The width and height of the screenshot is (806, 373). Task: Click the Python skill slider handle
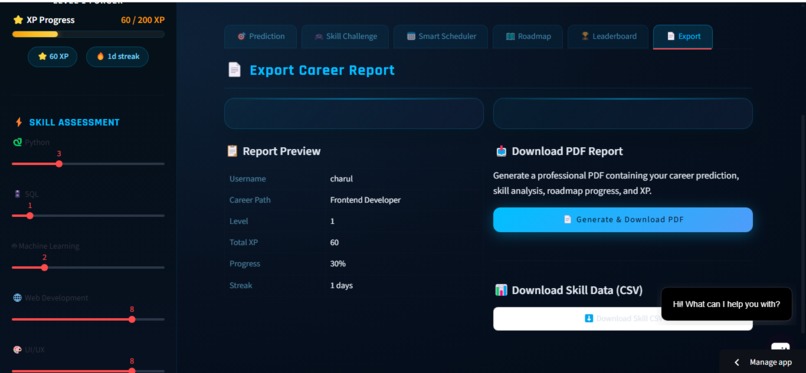[59, 164]
